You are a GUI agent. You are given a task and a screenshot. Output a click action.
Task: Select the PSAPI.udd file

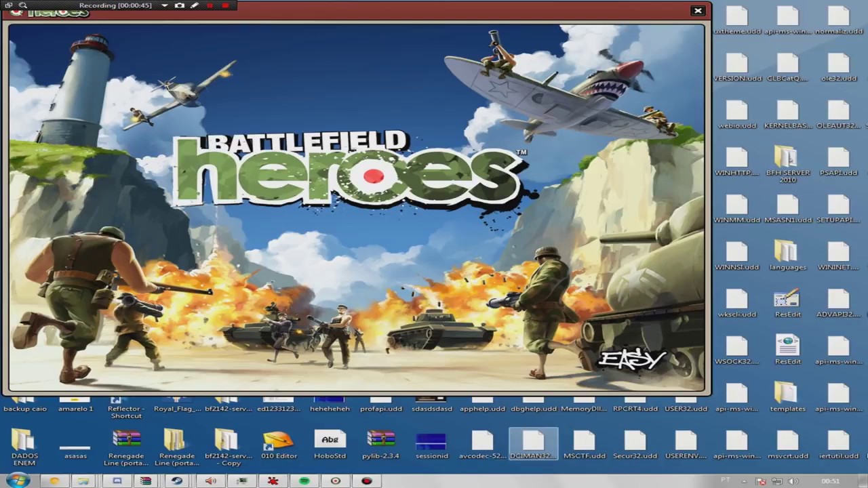pos(838,162)
